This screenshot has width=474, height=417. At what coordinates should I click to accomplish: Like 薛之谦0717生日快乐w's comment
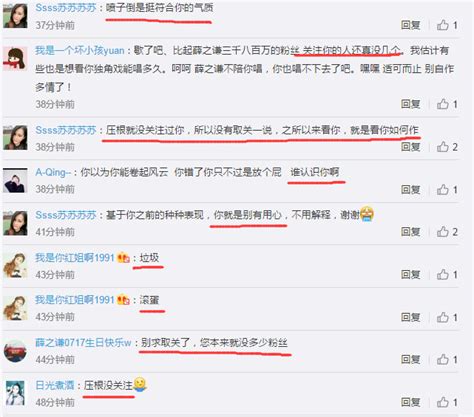coord(443,359)
